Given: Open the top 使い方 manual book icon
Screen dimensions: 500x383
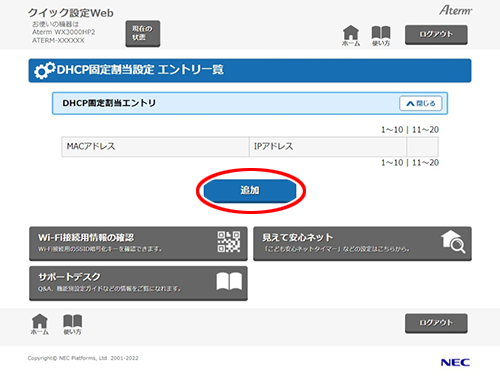Looking at the screenshot, I should tap(381, 36).
